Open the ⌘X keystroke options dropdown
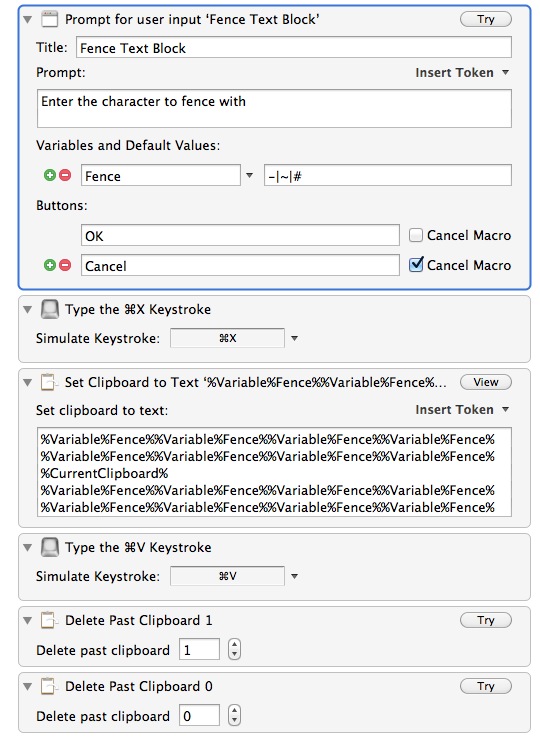This screenshot has width=540, height=742. pos(294,338)
